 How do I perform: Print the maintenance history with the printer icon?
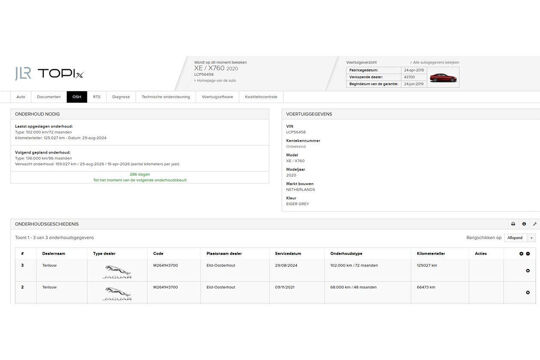[513, 224]
